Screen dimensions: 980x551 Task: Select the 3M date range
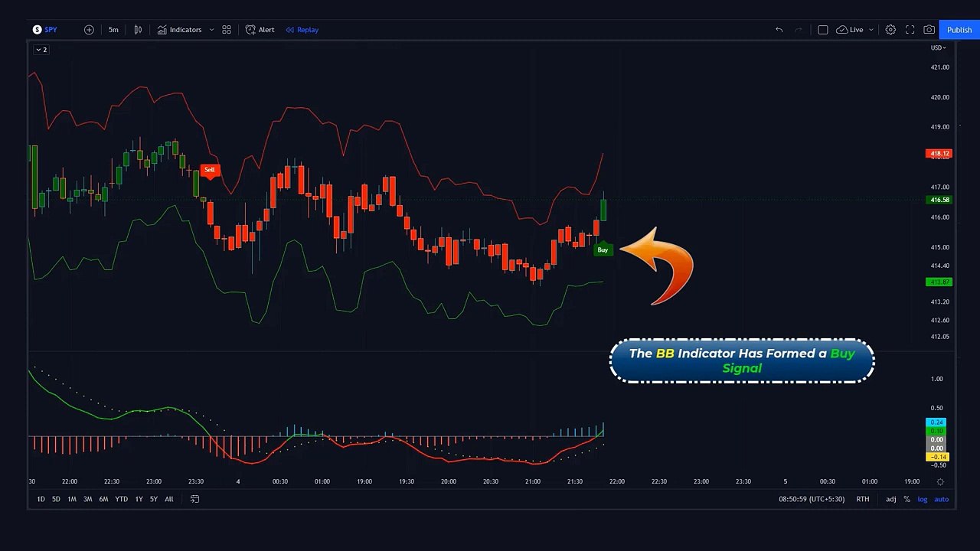tap(87, 499)
